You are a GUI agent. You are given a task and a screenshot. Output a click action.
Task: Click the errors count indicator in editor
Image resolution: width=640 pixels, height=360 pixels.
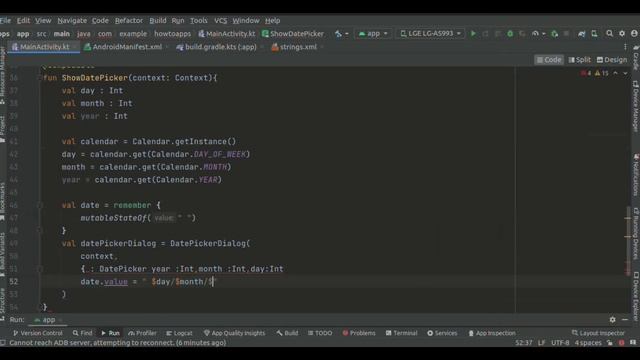586,73
